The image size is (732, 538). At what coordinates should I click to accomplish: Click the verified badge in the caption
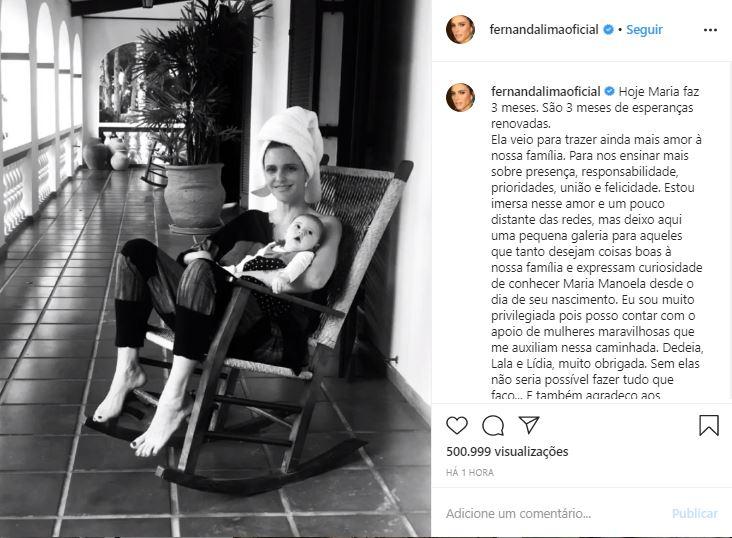[610, 91]
